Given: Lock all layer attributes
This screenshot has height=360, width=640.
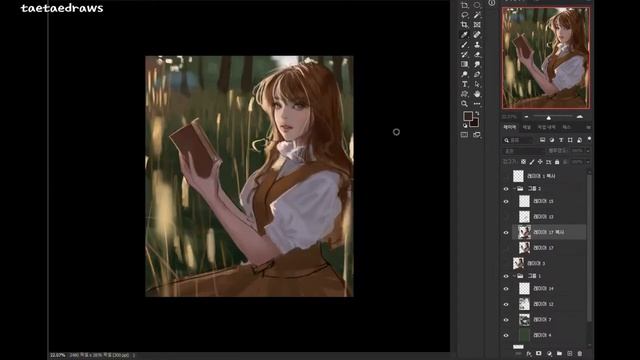Looking at the screenshot, I should pos(557,162).
